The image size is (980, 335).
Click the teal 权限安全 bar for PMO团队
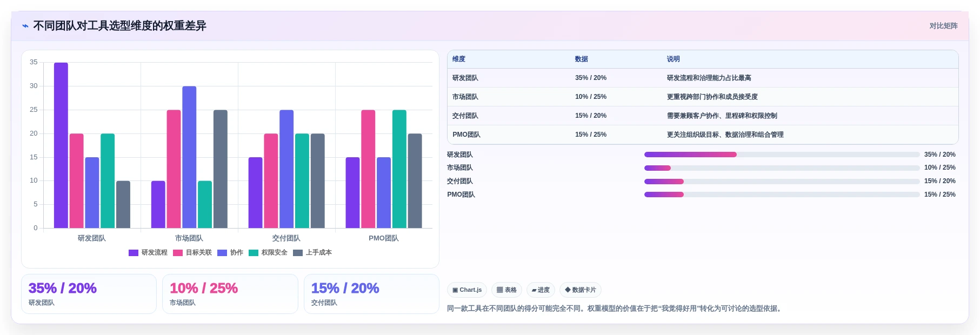(x=399, y=169)
